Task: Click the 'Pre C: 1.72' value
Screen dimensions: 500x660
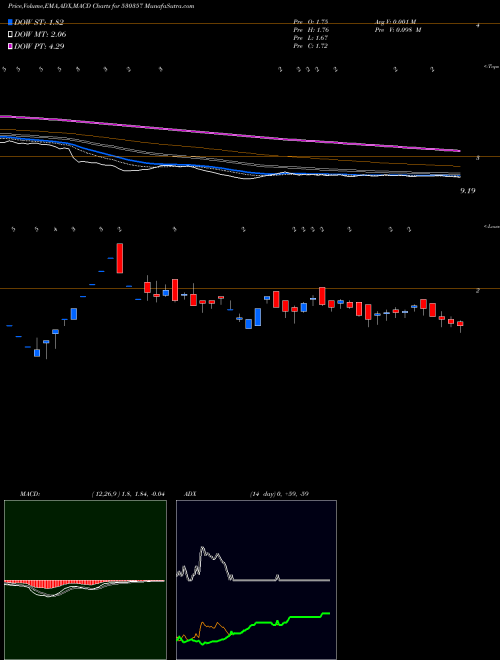Action: pyautogui.click(x=311, y=46)
